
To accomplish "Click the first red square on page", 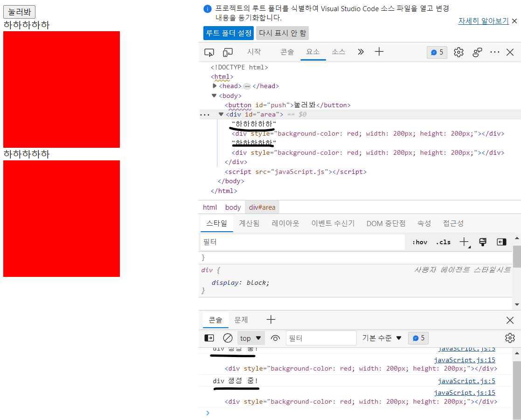I will tap(62, 90).
